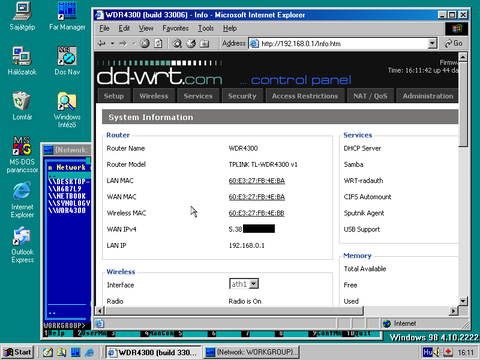Select \\SYNOLOGY in Network window list
The image size is (480, 360).
69,203
